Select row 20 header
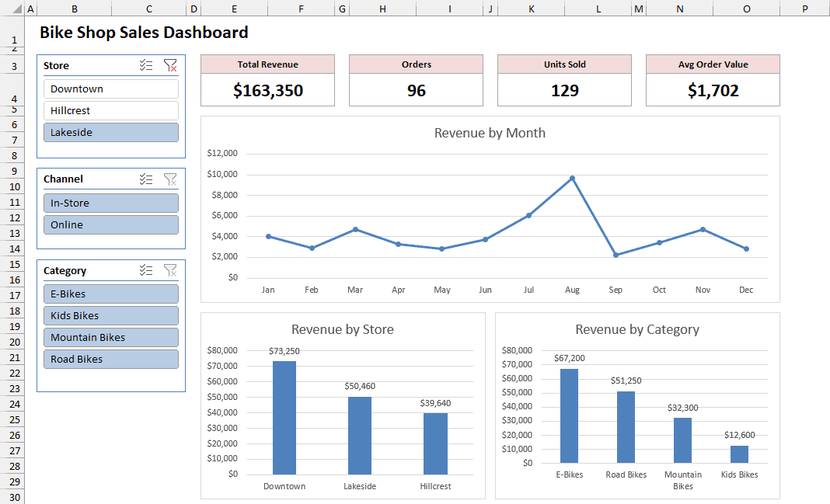The height and width of the screenshot is (504, 830). click(x=12, y=342)
